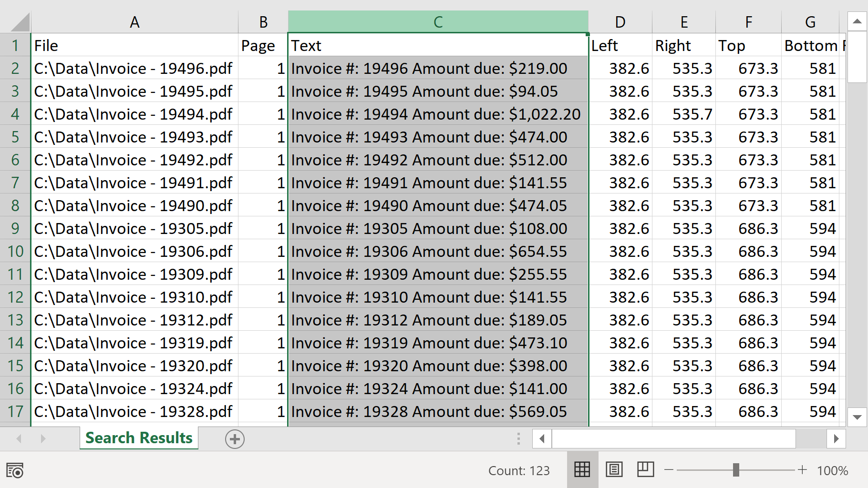Click the next sheet navigation arrow
Image resolution: width=868 pixels, height=488 pixels.
point(43,439)
